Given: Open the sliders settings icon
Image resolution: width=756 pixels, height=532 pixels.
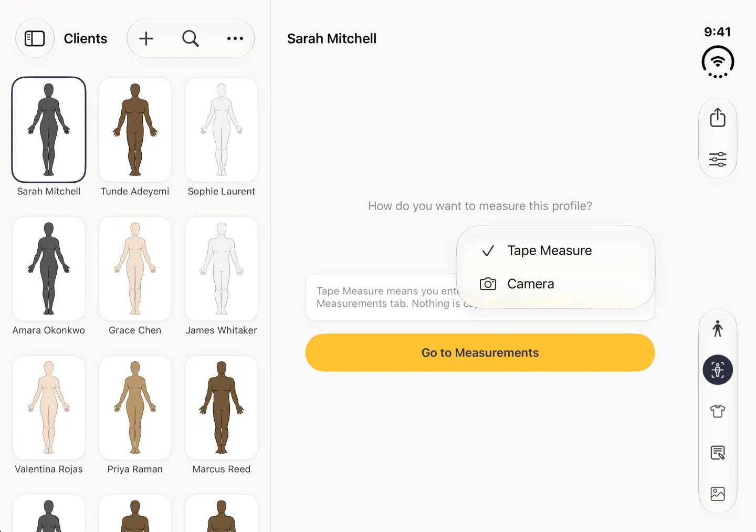Looking at the screenshot, I should pos(718,159).
